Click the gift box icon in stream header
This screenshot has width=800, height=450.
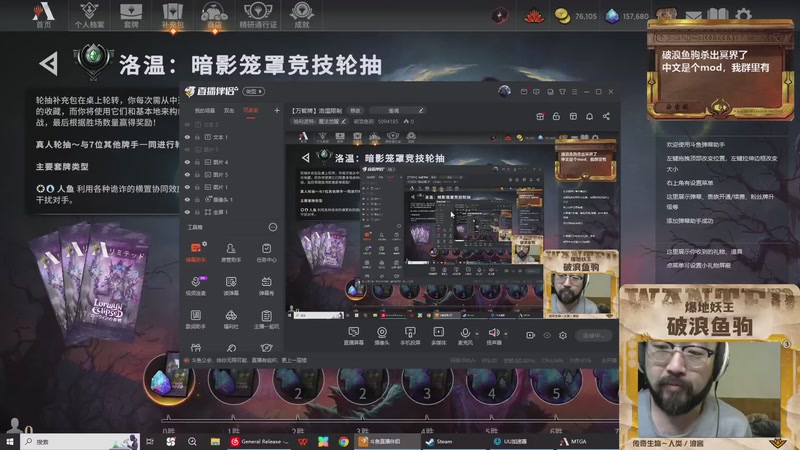[x=540, y=116]
